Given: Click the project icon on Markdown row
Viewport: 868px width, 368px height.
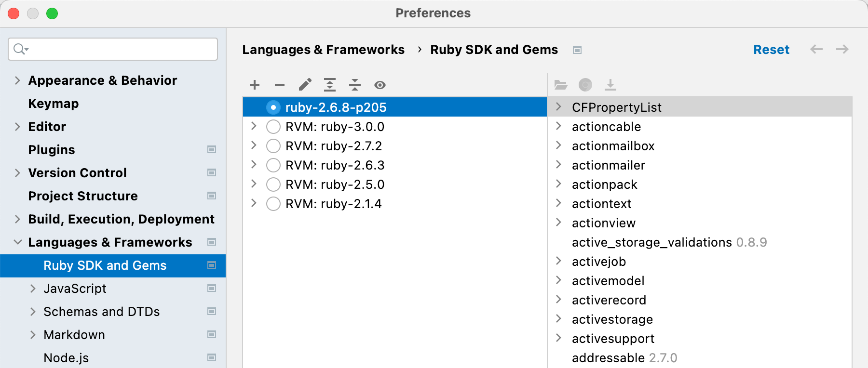Looking at the screenshot, I should click(212, 334).
